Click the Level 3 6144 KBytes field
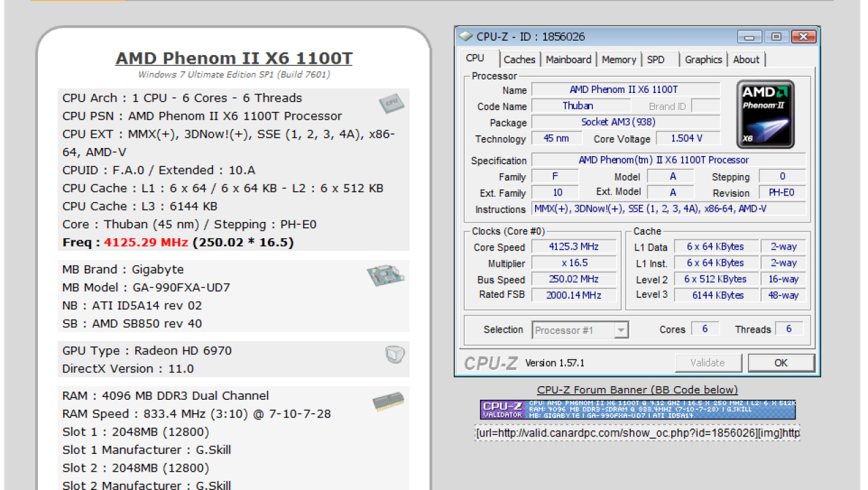 pos(715,295)
